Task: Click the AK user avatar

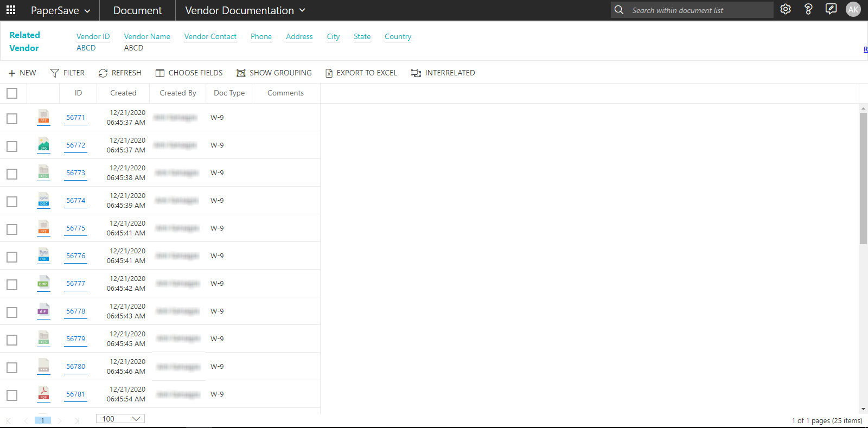Action: pyautogui.click(x=853, y=9)
